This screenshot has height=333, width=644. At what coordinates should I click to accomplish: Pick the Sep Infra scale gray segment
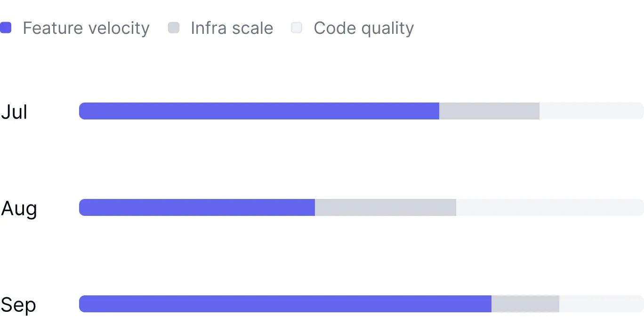coord(525,304)
